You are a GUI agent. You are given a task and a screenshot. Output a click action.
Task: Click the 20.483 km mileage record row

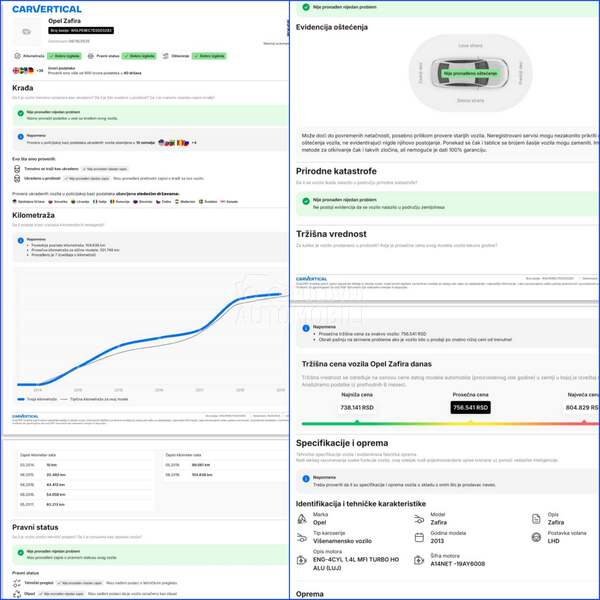[85, 475]
